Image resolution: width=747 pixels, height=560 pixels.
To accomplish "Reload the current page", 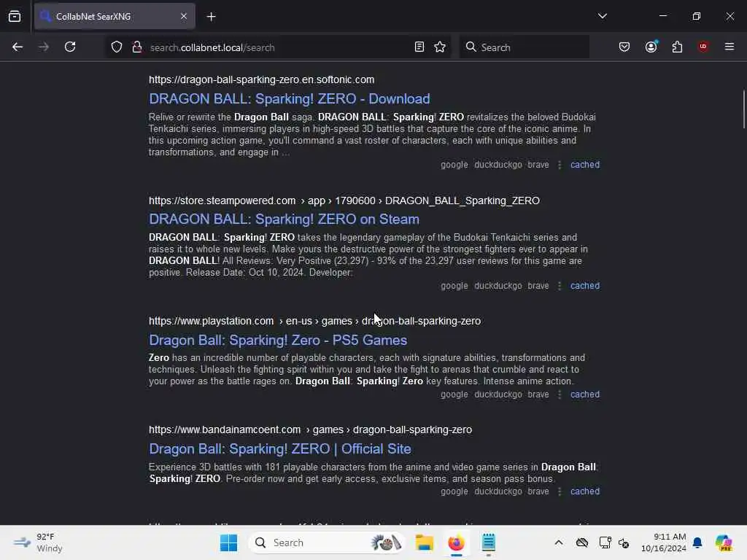I will pyautogui.click(x=70, y=47).
